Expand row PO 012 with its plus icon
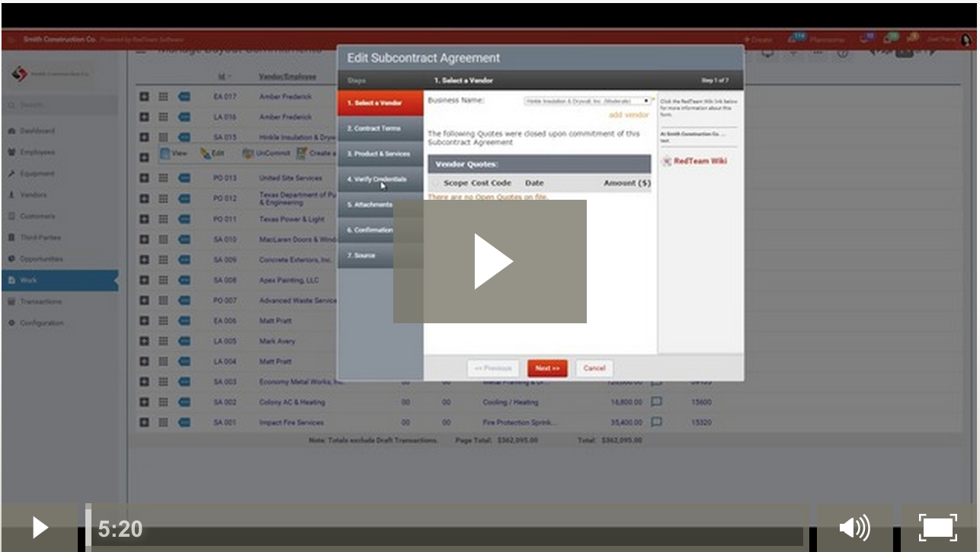Viewport: 980px width, 552px height. [x=144, y=198]
